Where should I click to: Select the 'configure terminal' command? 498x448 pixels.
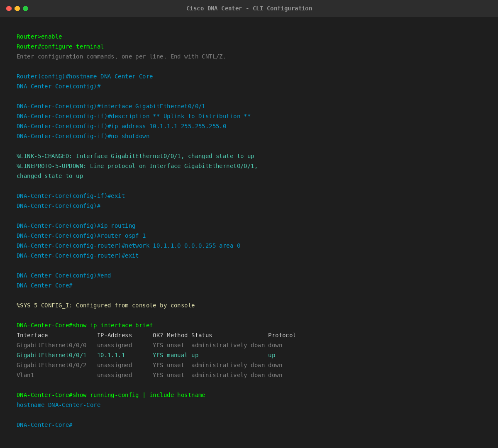point(60,46)
